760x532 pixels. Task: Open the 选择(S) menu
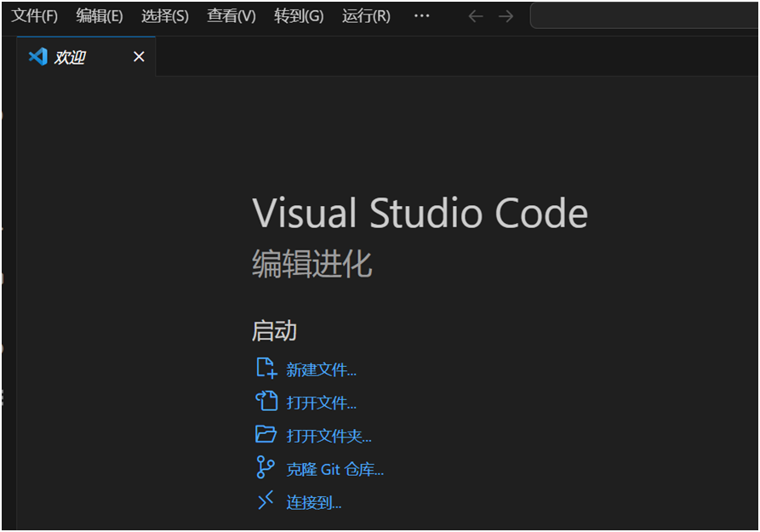165,16
